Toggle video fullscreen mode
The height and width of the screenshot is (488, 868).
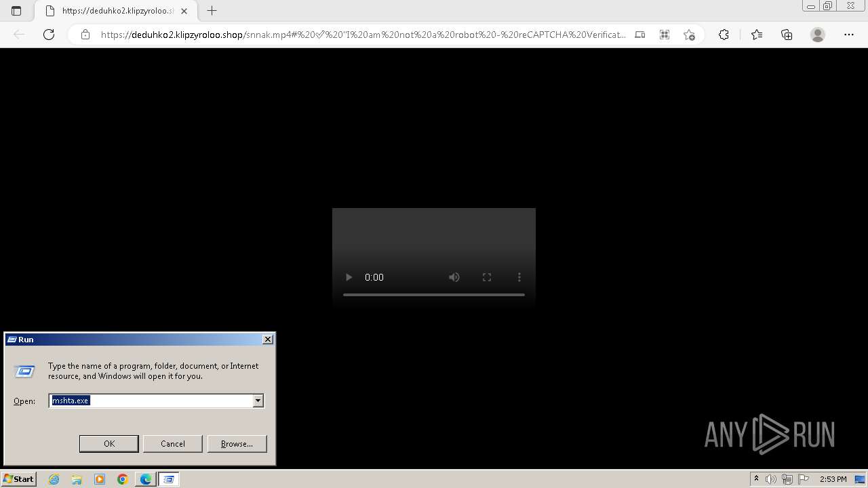click(487, 277)
